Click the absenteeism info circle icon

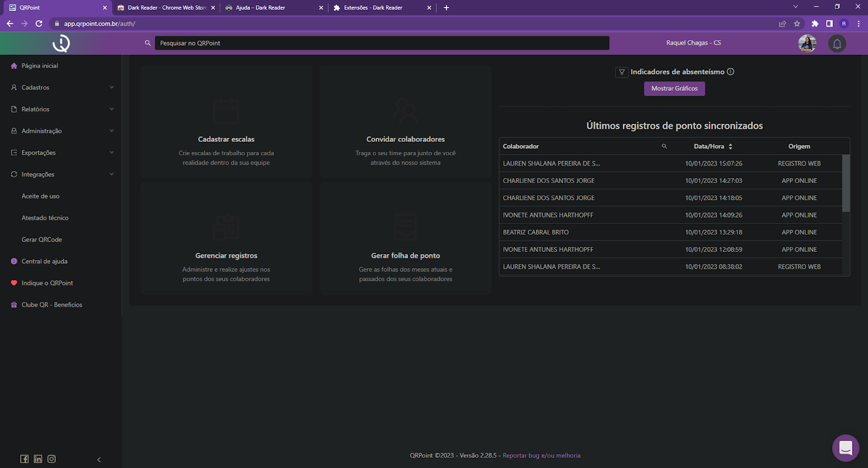point(731,72)
